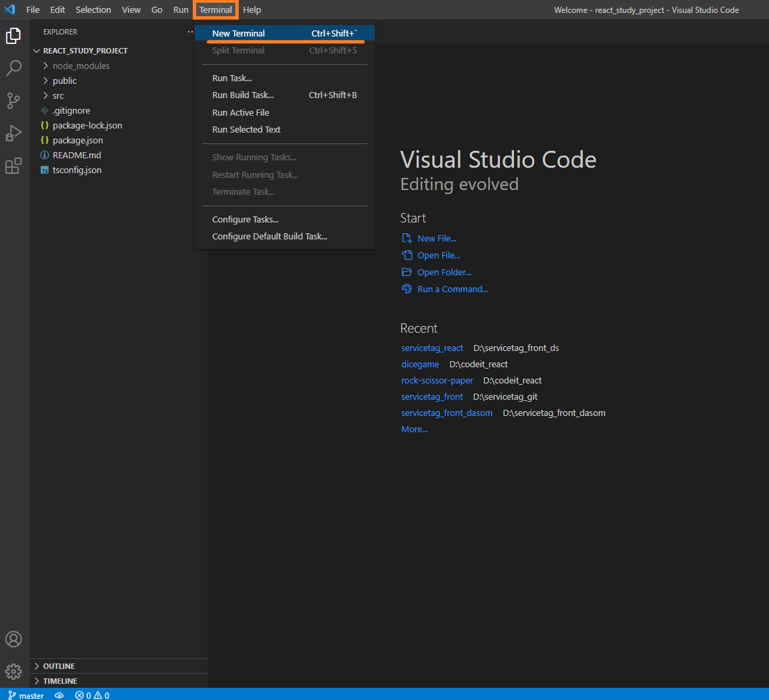Choose Run Active File menu entry
769x700 pixels.
(x=285, y=112)
